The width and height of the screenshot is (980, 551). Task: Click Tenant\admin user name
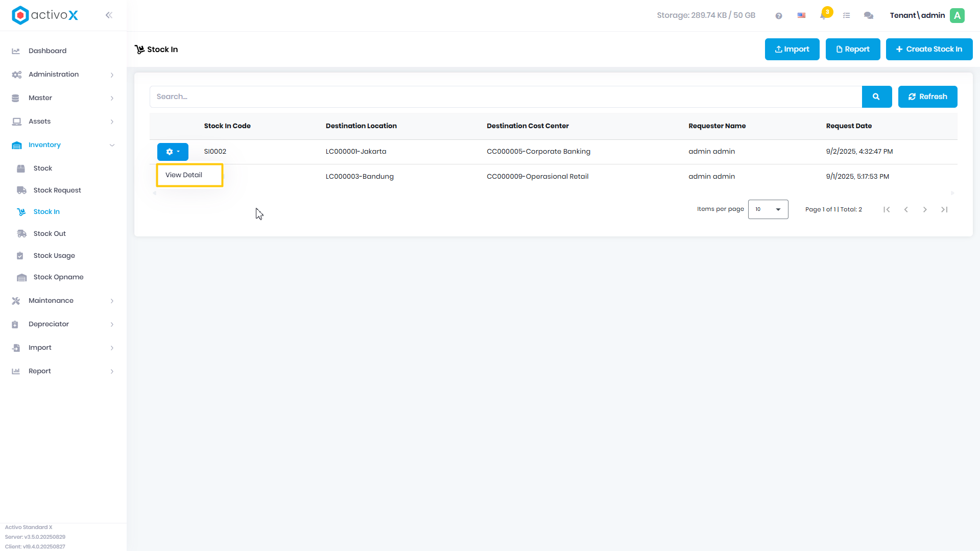pyautogui.click(x=917, y=15)
